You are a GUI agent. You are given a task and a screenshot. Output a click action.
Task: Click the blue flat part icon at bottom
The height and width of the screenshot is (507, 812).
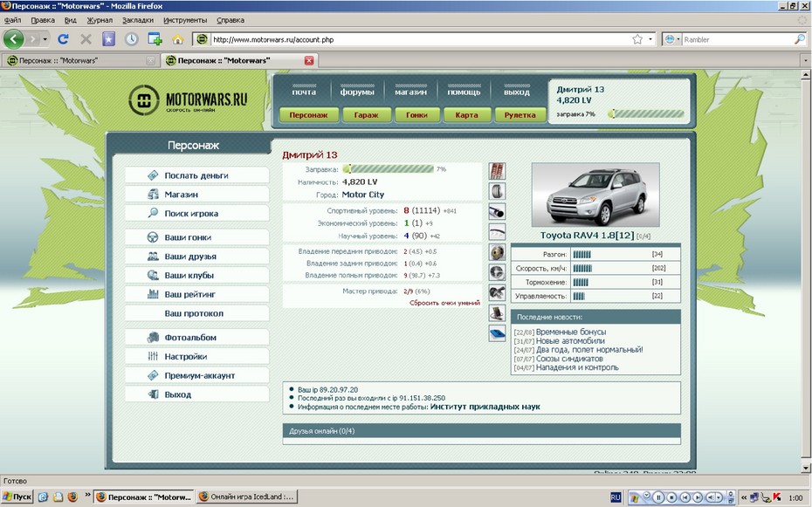(497, 332)
